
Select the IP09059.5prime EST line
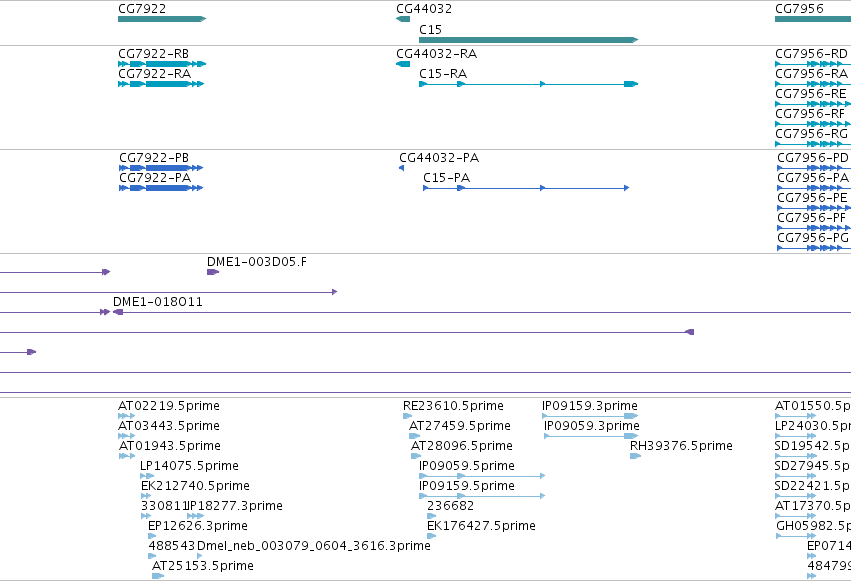pos(482,476)
